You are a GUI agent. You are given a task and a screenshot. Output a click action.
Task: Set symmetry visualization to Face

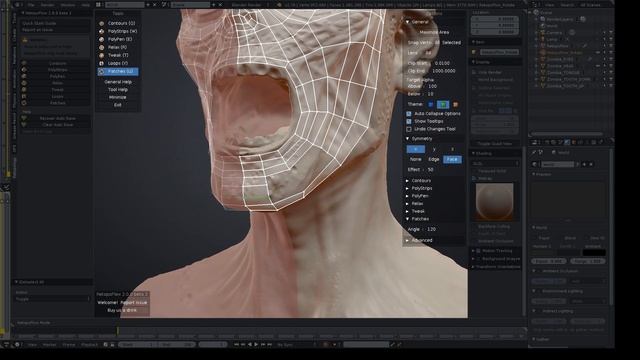(x=452, y=159)
